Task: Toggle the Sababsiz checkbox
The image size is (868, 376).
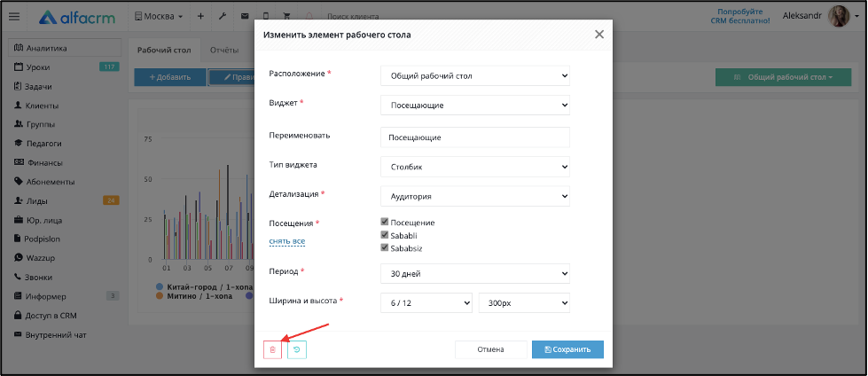Action: pos(385,247)
